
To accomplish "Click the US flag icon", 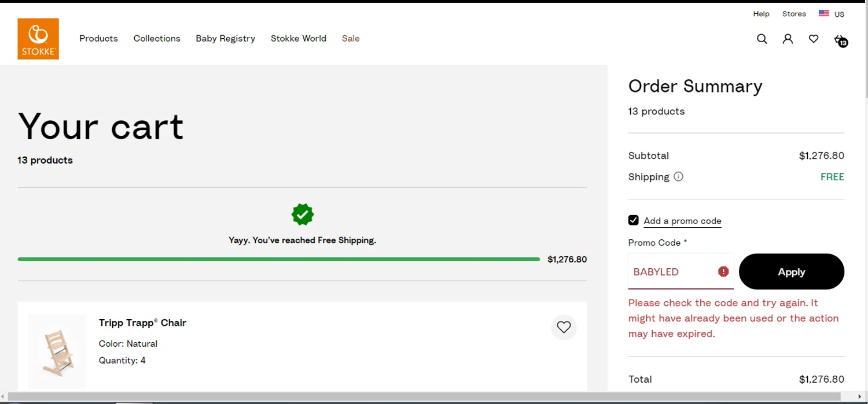I will tap(824, 13).
